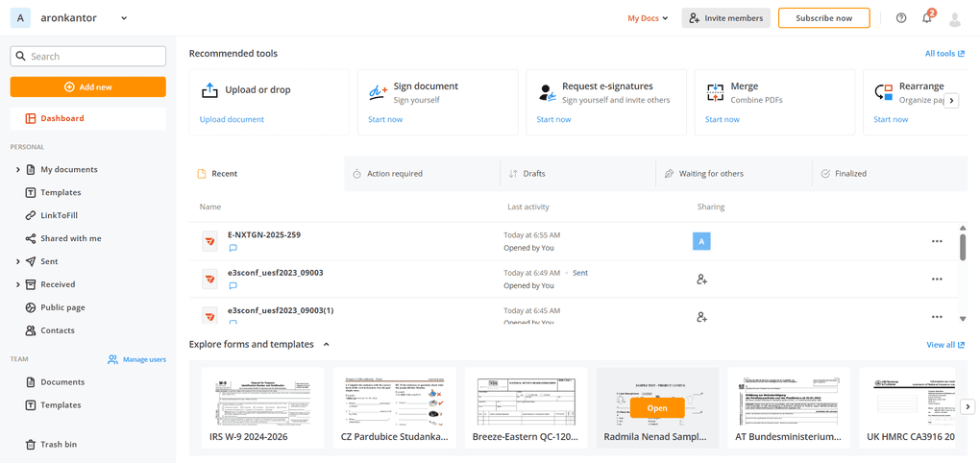Switch to the Waiting for others tab
980x463 pixels.
point(734,174)
